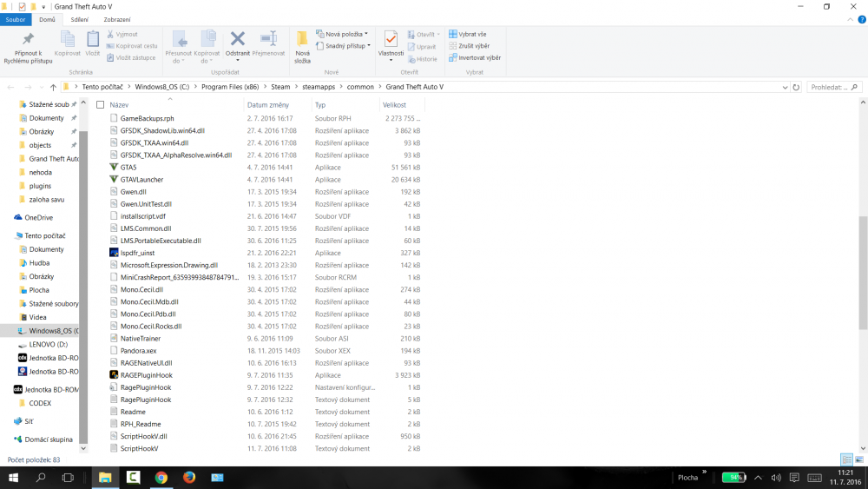Open the Zobrazení ribbon tab
This screenshot has width=868, height=489.
(117, 19)
